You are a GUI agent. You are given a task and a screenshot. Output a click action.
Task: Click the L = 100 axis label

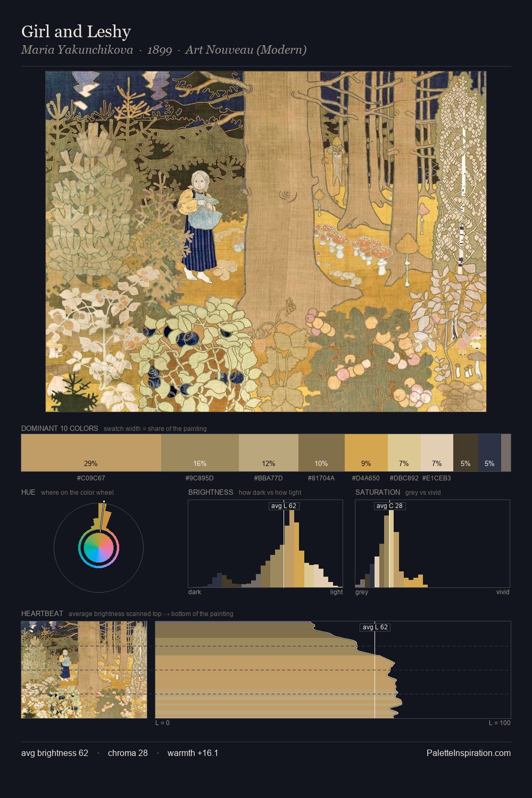(500, 723)
